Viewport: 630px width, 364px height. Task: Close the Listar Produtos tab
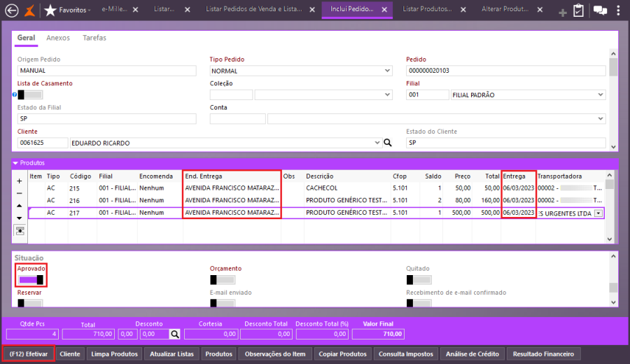[463, 10]
